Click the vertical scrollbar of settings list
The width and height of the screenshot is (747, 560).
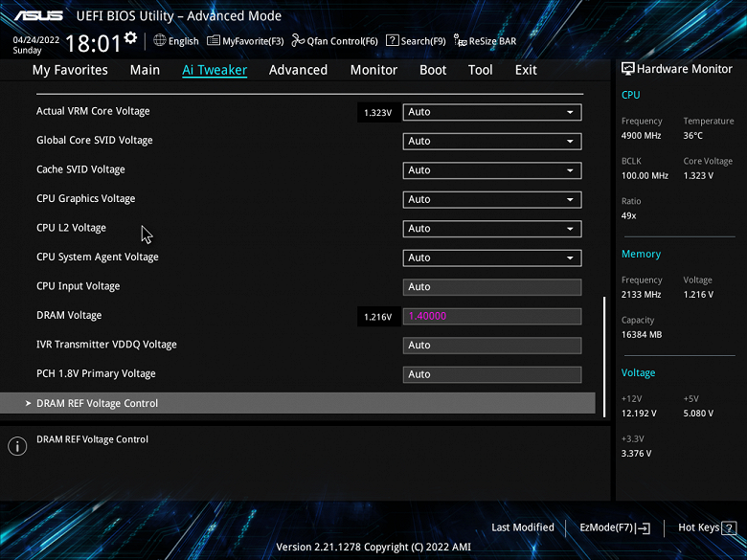pos(604,357)
